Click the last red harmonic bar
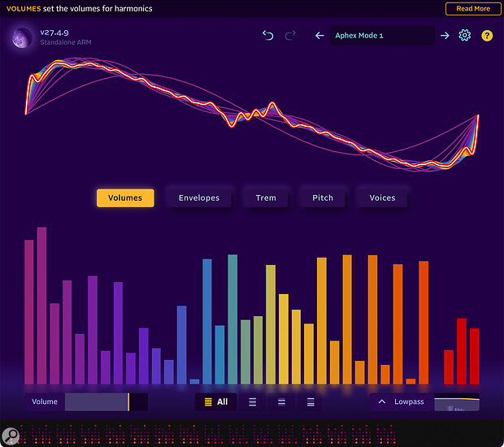The width and height of the screenshot is (504, 447). (x=475, y=356)
